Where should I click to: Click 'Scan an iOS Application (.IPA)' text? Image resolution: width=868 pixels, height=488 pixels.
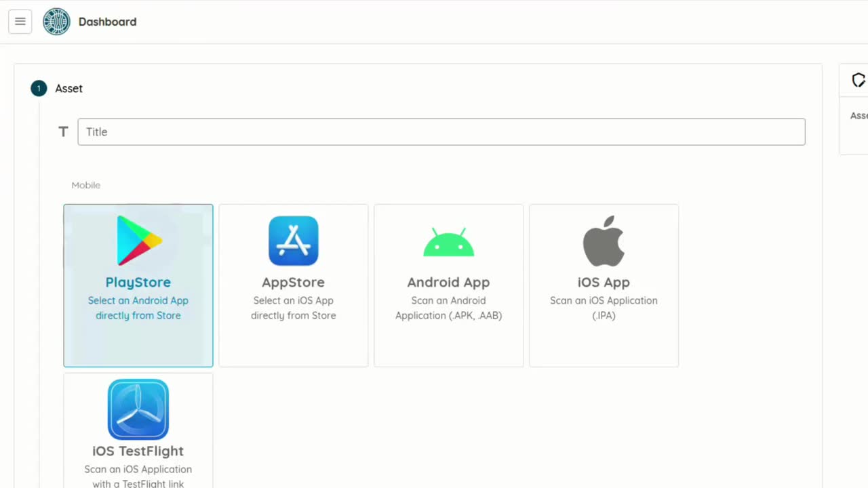604,308
